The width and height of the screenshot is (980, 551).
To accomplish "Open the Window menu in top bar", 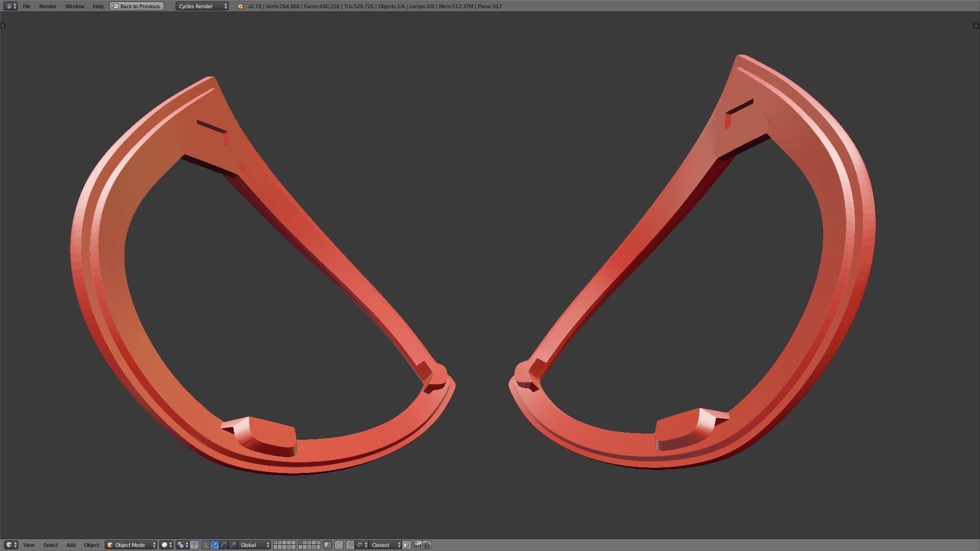I will (75, 6).
